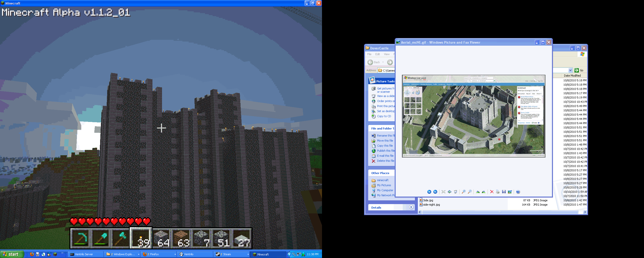Switch to Ventrilo Server taskbar button
Screen dimensions: 644x258
point(86,254)
